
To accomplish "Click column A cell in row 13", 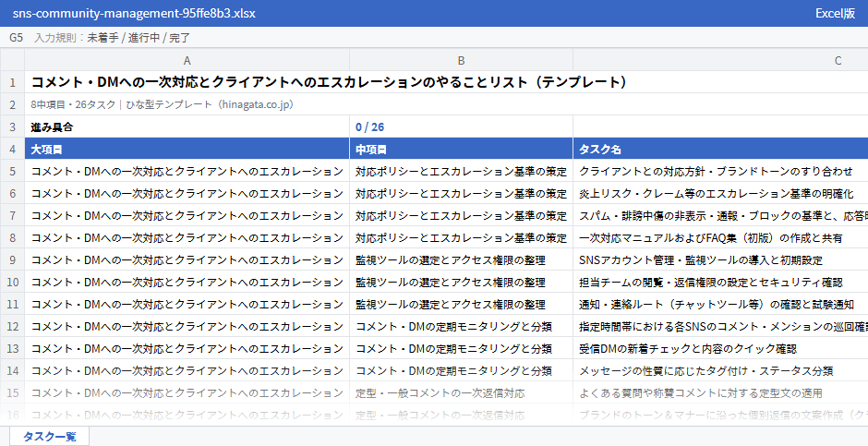I will pos(187,348).
